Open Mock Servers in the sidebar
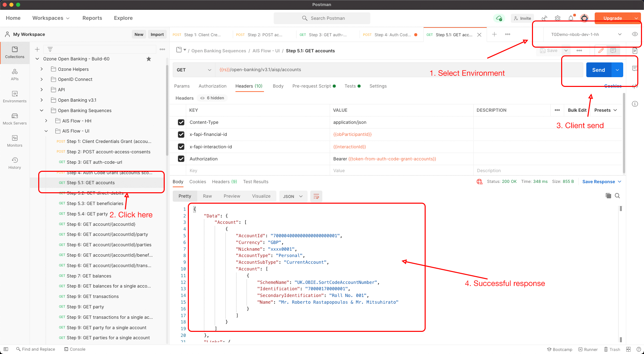644x354 pixels. click(x=15, y=118)
